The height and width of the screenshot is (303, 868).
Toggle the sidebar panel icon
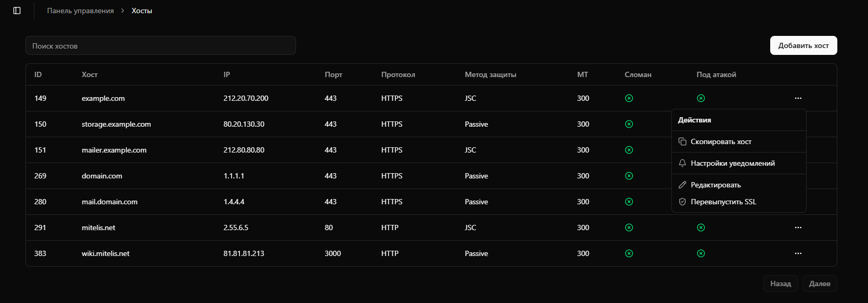(x=17, y=11)
